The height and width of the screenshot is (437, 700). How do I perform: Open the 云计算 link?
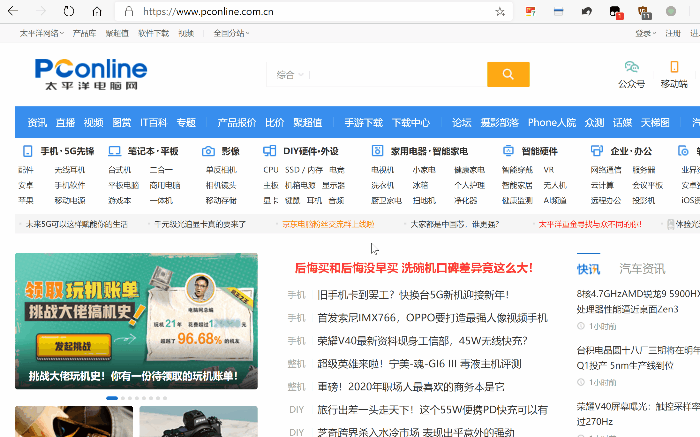[x=602, y=185]
